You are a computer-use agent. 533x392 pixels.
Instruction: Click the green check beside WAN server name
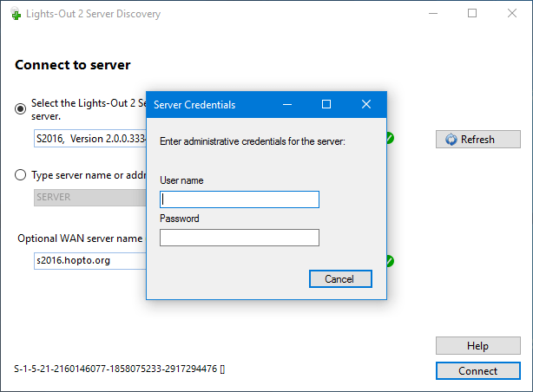(391, 260)
